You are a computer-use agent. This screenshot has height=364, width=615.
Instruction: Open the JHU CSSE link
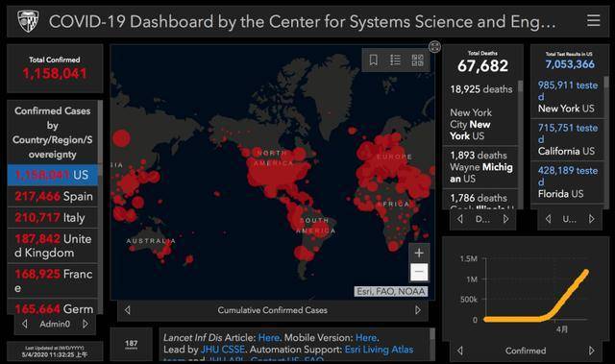tap(222, 349)
